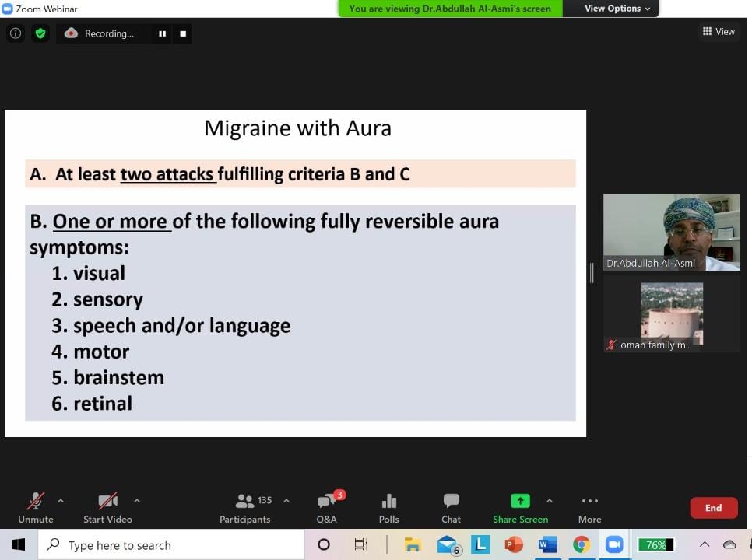Viewport: 752px width, 560px height.
Task: Open PowerPoint from taskbar
Action: 514,544
